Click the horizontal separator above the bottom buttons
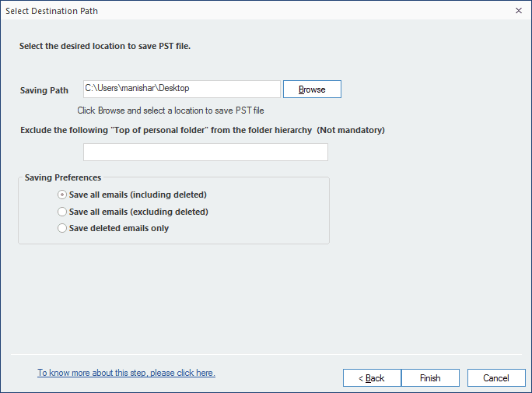Image resolution: width=532 pixels, height=393 pixels. pos(266,355)
